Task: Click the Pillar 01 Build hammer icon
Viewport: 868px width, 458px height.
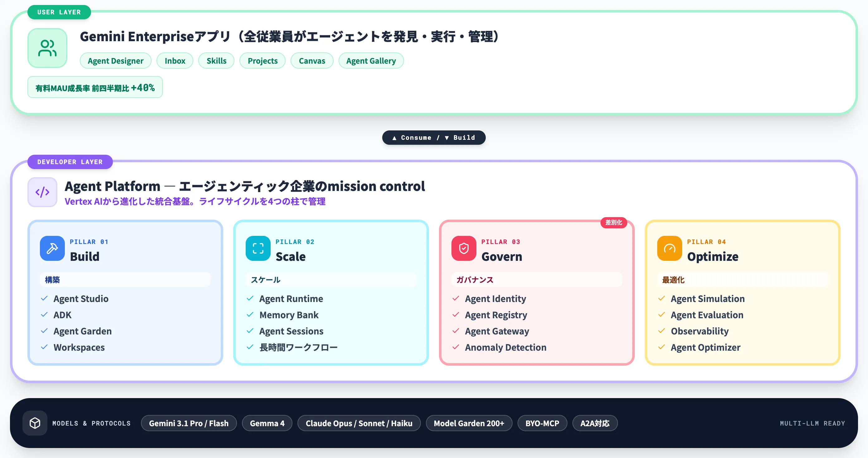Action: [52, 248]
